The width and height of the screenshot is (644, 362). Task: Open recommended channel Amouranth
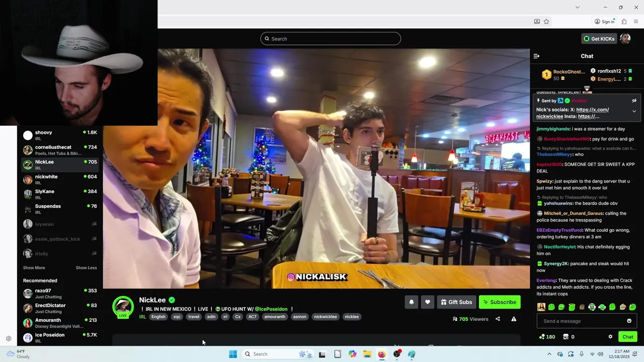click(x=60, y=323)
